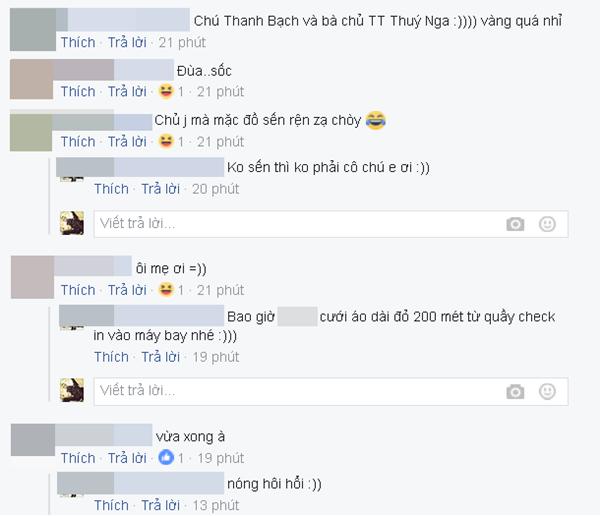Like the 'Bao giờ cưới áo dài' reply

click(x=111, y=357)
